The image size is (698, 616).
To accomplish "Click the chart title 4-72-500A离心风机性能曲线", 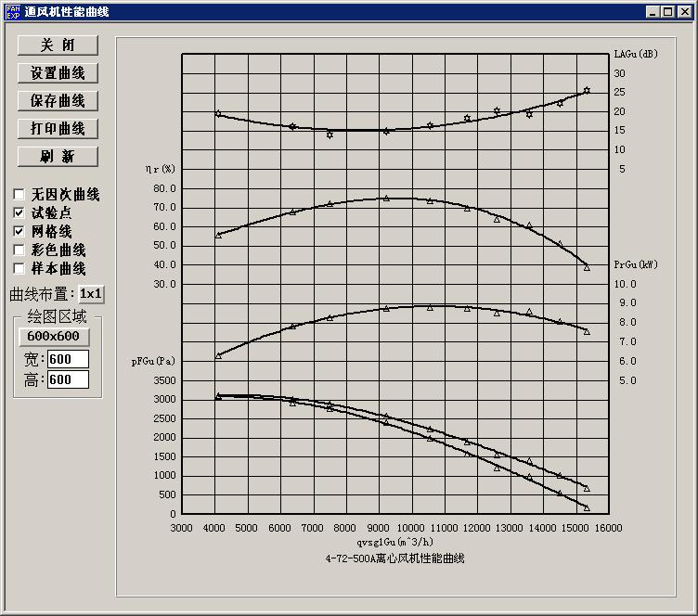I will 394,558.
